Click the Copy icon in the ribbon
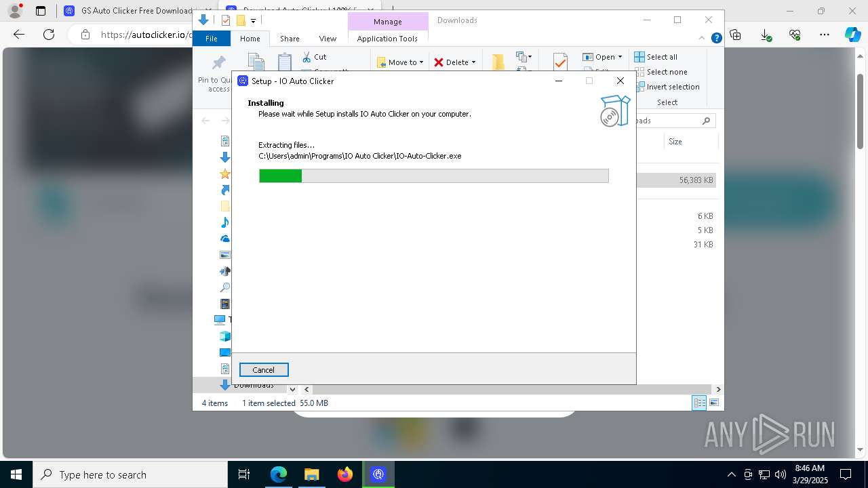The width and height of the screenshot is (868, 488). click(x=256, y=62)
